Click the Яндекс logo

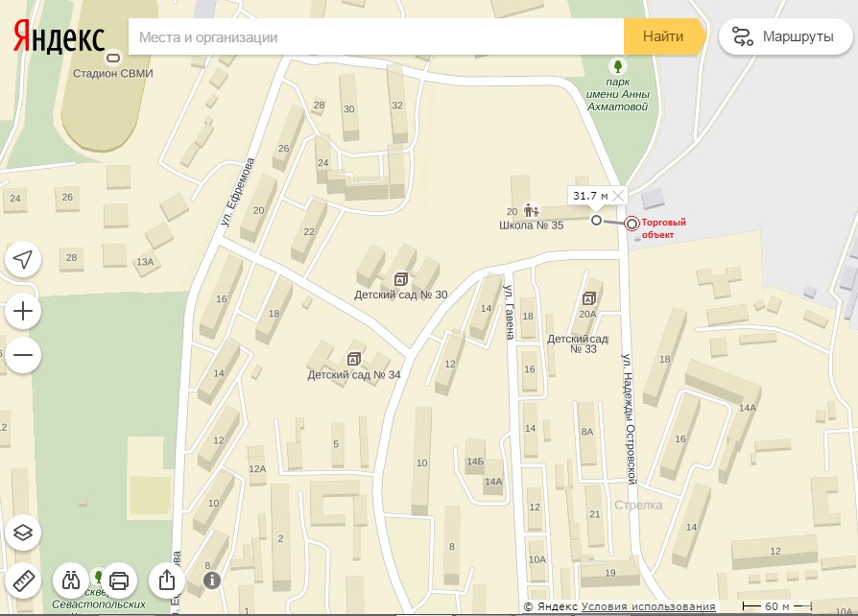59,37
